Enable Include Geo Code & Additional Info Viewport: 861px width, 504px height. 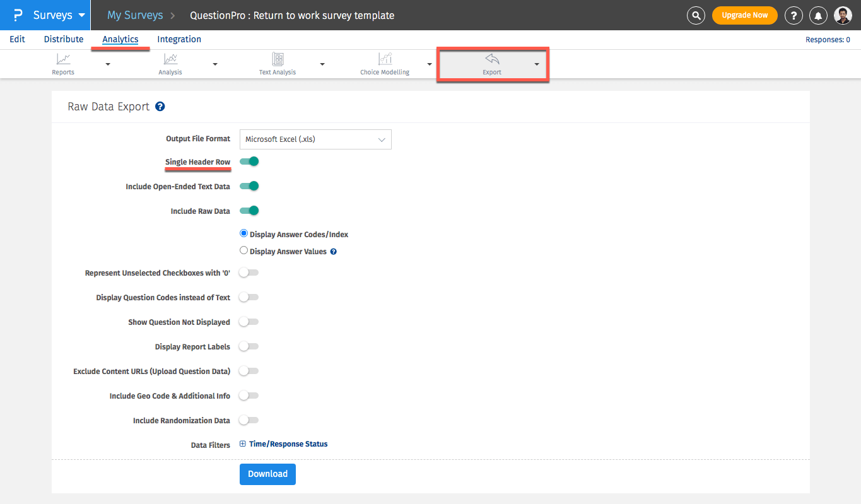click(249, 396)
